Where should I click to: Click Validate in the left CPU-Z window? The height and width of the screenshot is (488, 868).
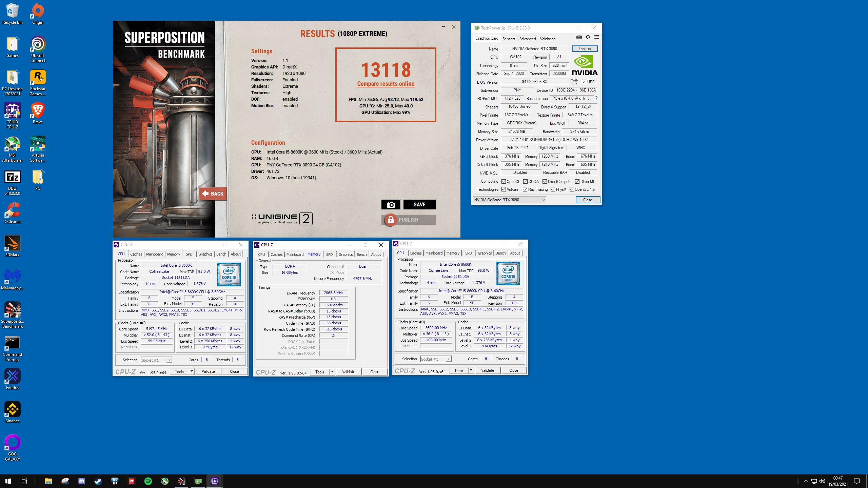click(208, 371)
